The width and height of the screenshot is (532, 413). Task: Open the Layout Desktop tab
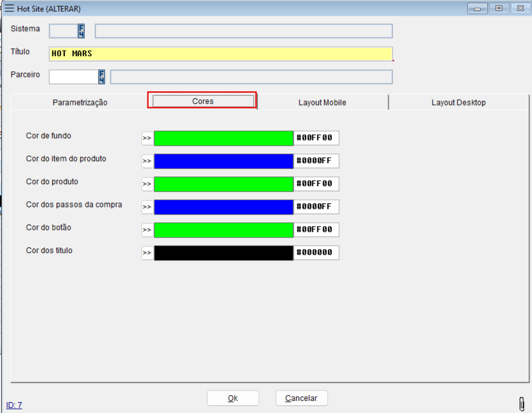point(458,102)
